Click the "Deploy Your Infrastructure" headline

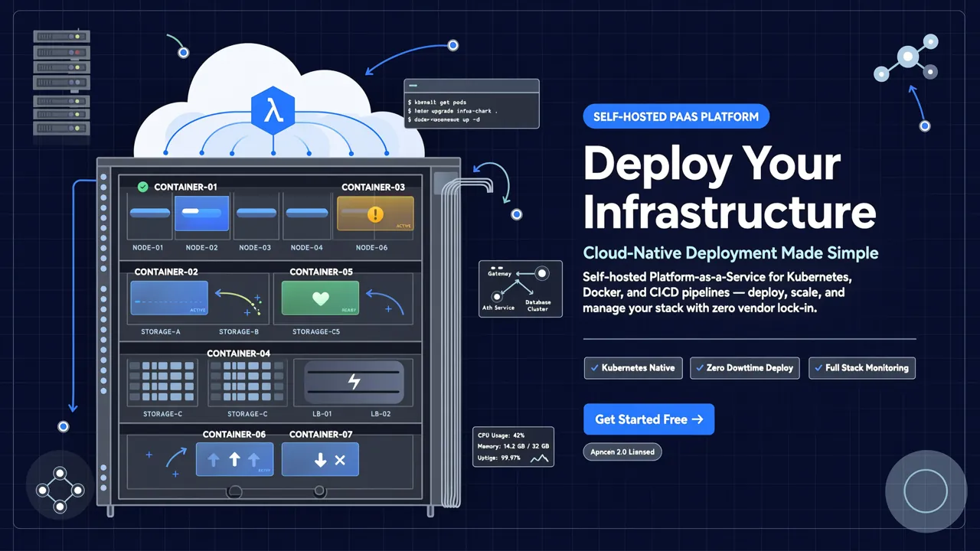coord(729,187)
